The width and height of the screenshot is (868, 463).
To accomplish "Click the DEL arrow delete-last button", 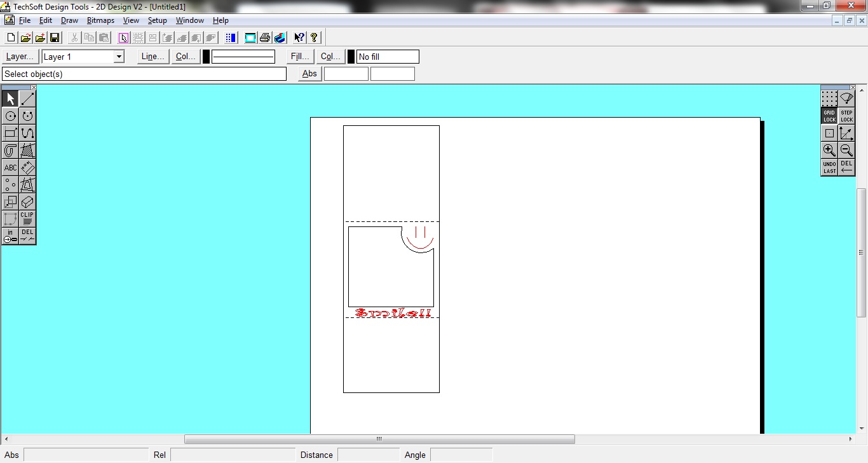I will tap(846, 167).
